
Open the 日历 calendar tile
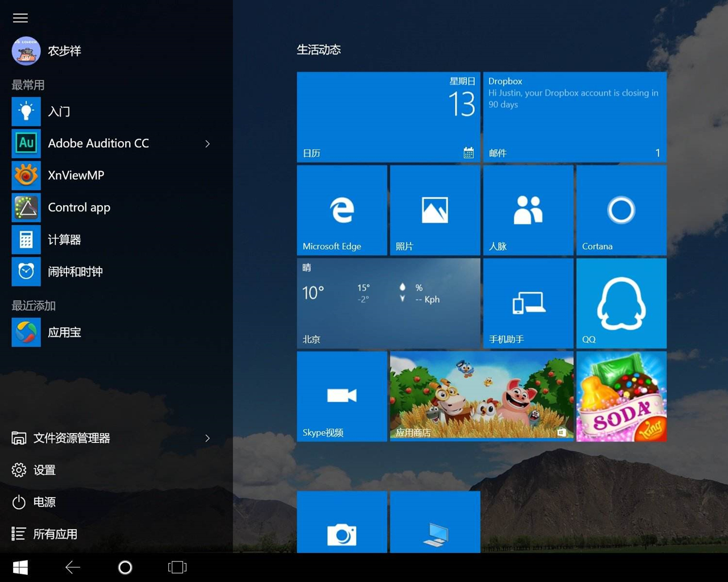point(388,117)
